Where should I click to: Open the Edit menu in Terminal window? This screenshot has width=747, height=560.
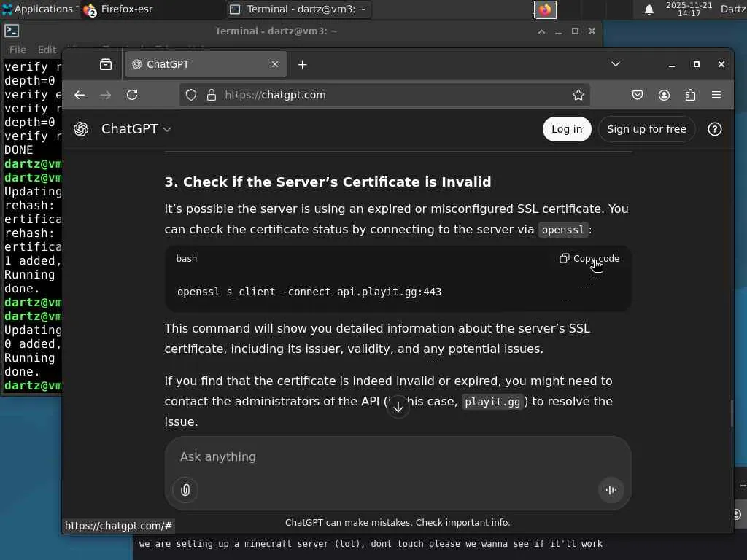[47, 50]
